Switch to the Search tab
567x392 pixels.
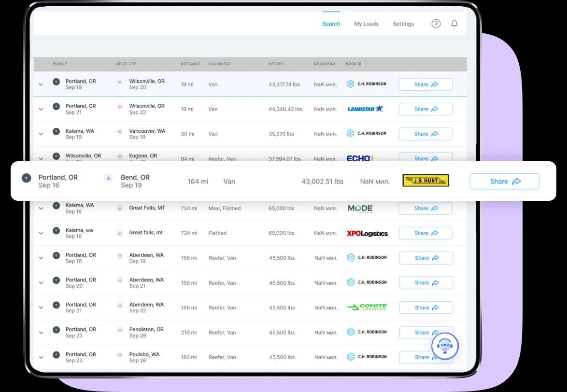pyautogui.click(x=331, y=24)
